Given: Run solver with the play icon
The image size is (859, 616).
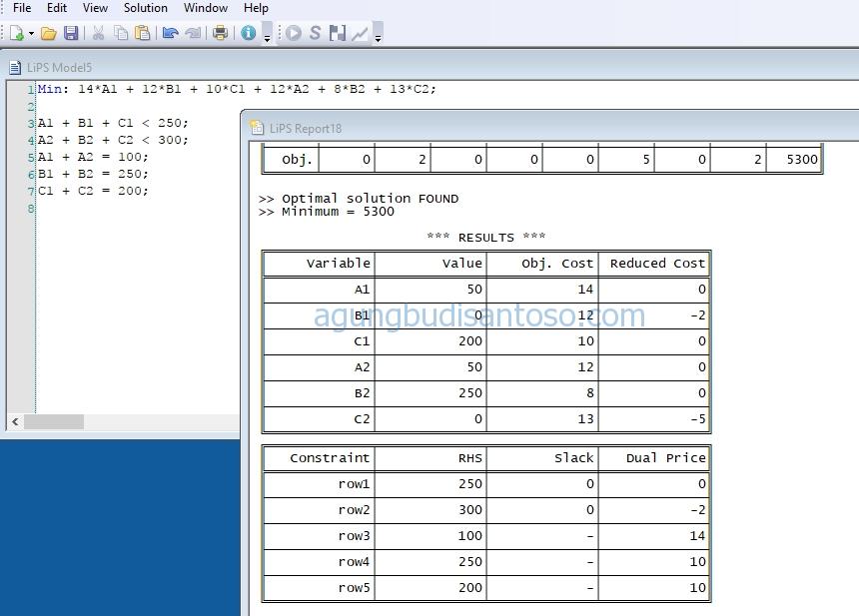Looking at the screenshot, I should click(293, 33).
